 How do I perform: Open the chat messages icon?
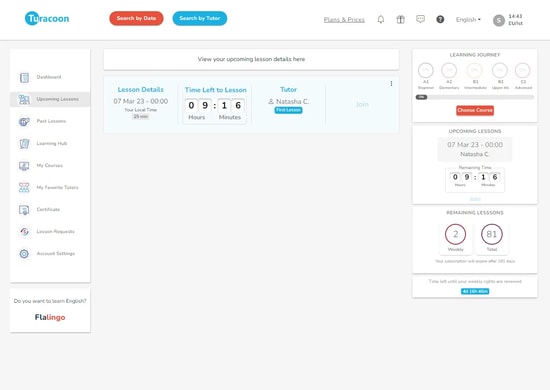(420, 19)
